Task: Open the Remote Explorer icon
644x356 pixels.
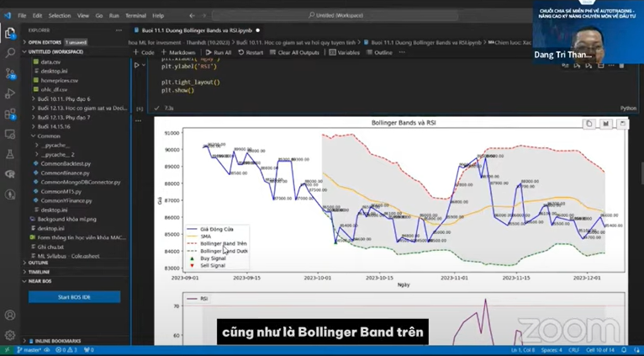Action: click(10, 134)
